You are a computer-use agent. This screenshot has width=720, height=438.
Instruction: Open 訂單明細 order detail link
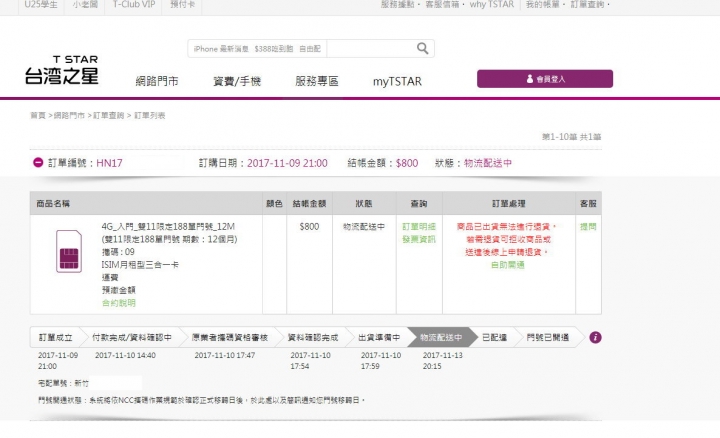(419, 226)
